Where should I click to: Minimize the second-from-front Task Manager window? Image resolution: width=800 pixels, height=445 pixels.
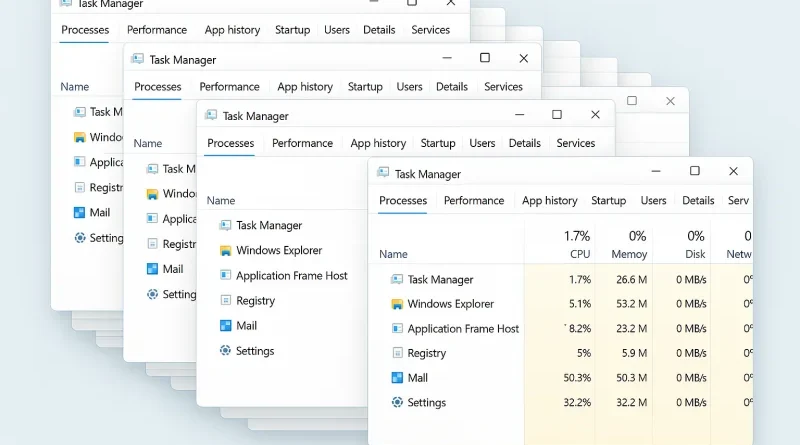519,115
